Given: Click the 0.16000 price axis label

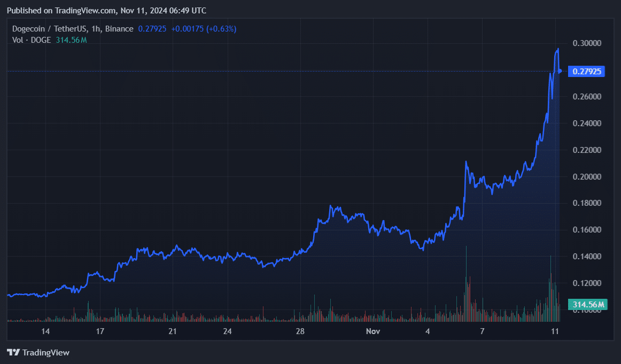Looking at the screenshot, I should [587, 230].
